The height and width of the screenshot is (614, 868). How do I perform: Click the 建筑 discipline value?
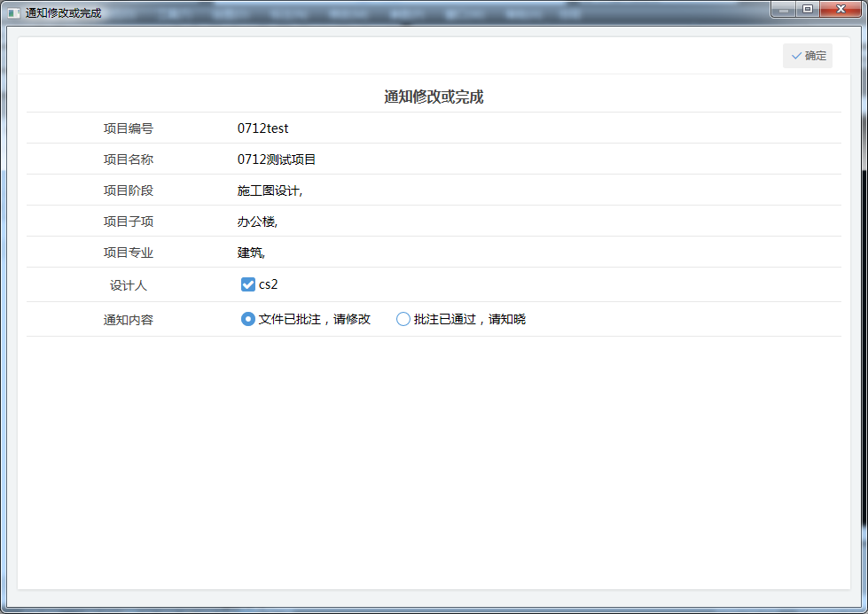tap(251, 253)
